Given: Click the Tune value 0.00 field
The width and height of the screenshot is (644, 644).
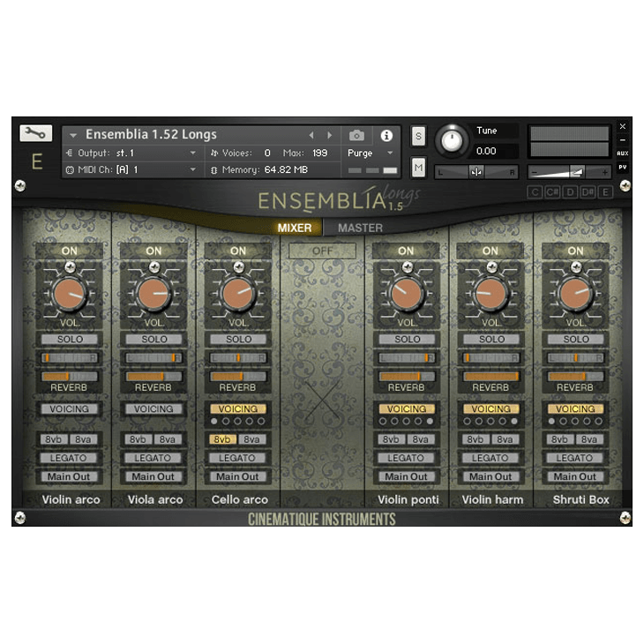Looking at the screenshot, I should point(495,151).
